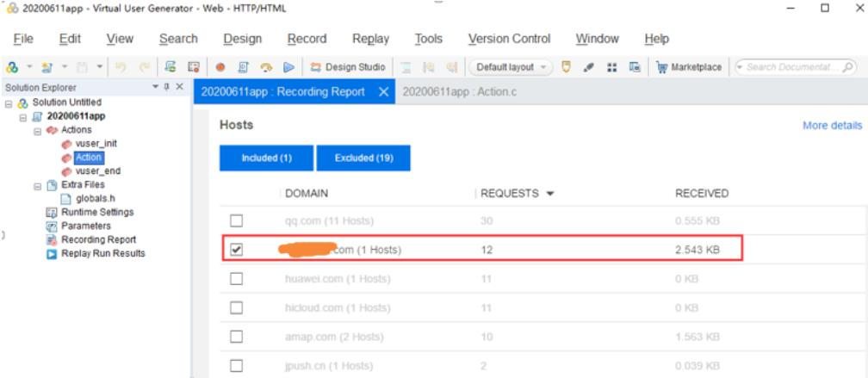Open Replay Run Results in tree
Viewport: 868px width, 378px height.
103,253
